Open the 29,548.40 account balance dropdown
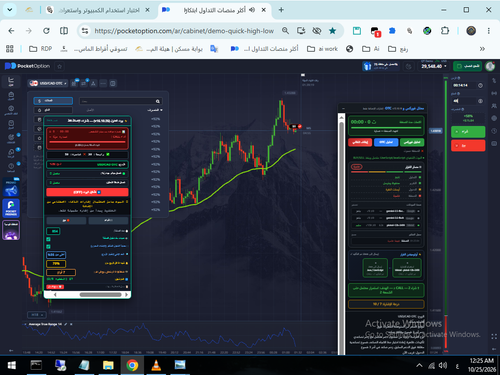500x375 pixels. click(434, 66)
